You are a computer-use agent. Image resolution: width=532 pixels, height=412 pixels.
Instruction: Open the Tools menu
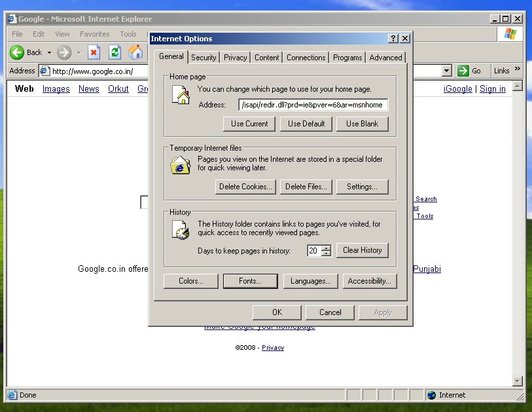(x=128, y=34)
